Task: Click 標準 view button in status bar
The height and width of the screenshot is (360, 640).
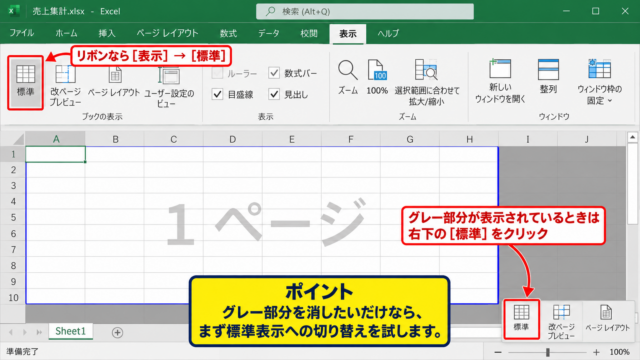Action: click(x=521, y=319)
